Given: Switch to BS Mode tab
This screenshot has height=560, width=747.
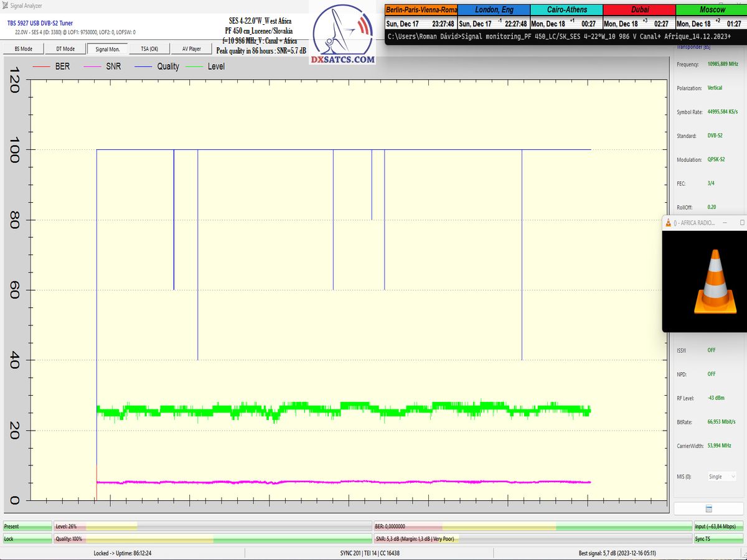Looking at the screenshot, I should (x=24, y=49).
